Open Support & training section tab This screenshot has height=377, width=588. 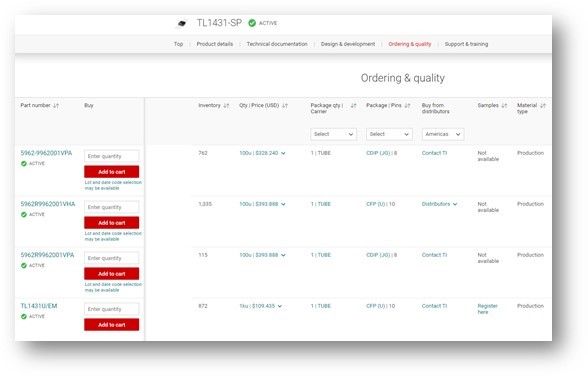[466, 44]
